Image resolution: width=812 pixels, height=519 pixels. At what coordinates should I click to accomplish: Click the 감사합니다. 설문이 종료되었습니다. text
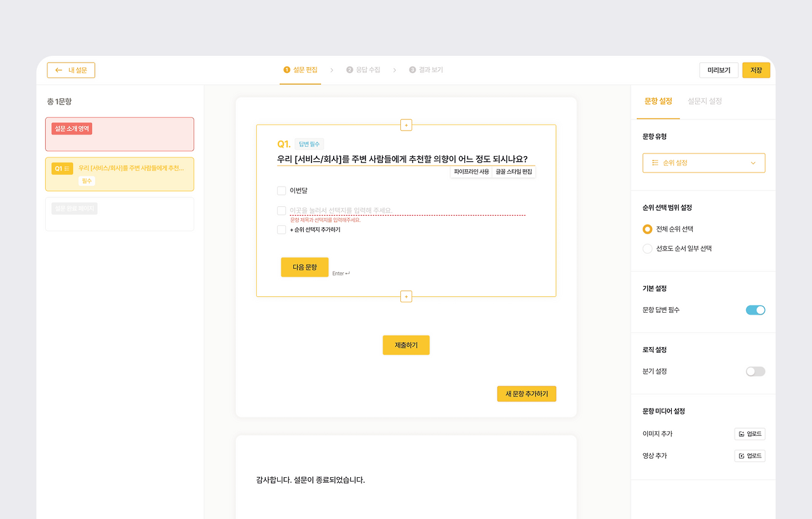(311, 480)
